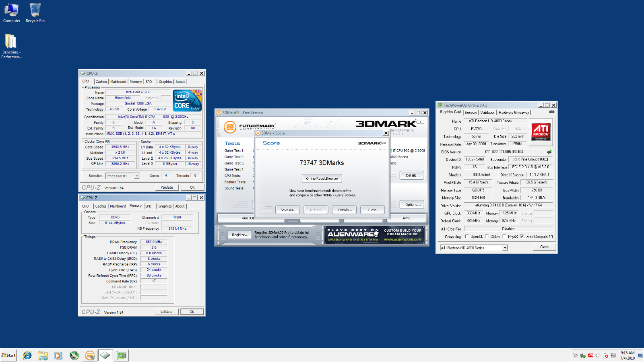Click the Core Speed value 4503.6 MHz
Viewport: 644px width, 362px height.
[120, 147]
